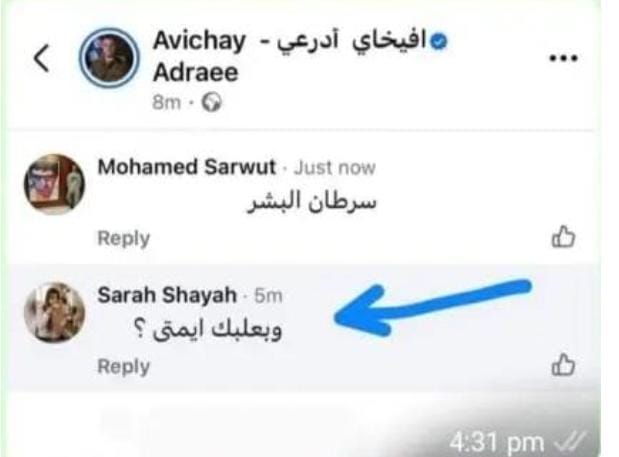Click the 4:31 pm message time
This screenshot has width=619, height=457.
(497, 442)
